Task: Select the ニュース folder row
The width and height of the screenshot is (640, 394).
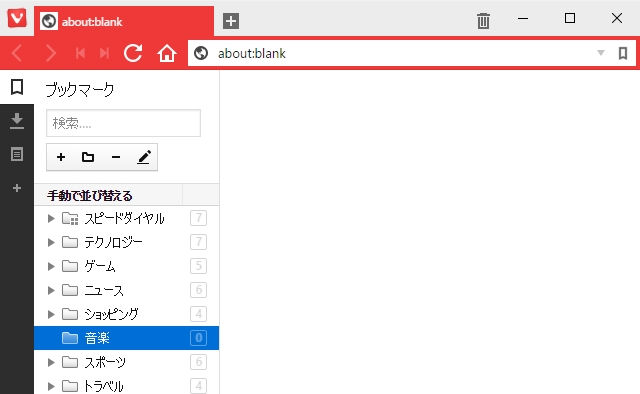Action: [127, 290]
